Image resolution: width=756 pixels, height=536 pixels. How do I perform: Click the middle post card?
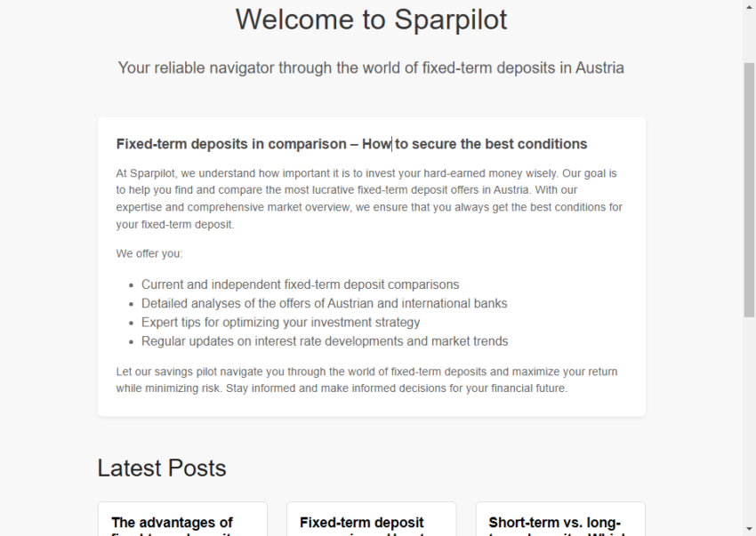(371, 518)
